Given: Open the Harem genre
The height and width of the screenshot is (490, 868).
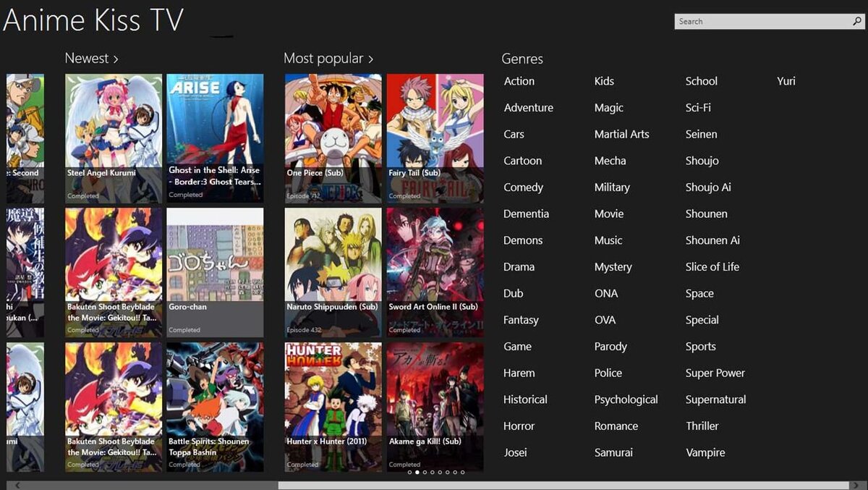Looking at the screenshot, I should [x=519, y=373].
